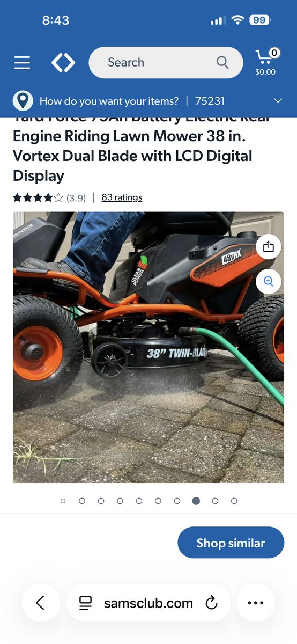Tap the Shop similar button
Viewport: 297px width, 644px height.
coord(231,543)
